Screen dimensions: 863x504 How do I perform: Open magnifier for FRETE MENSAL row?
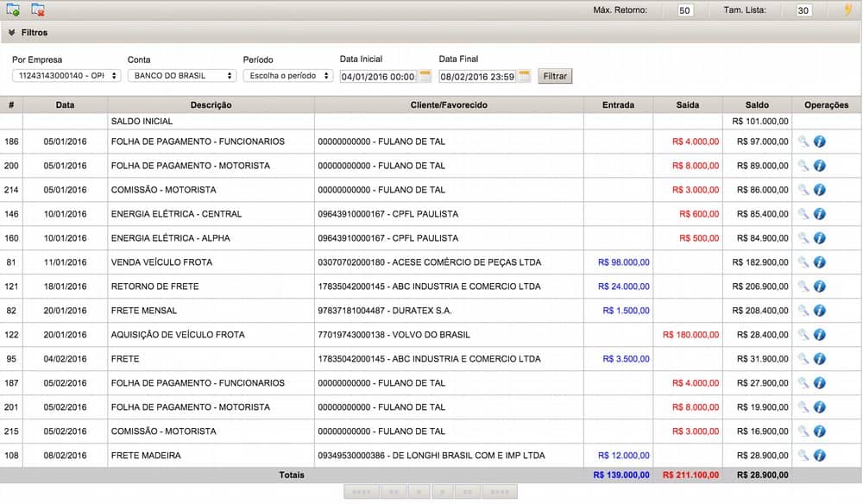[x=803, y=311]
